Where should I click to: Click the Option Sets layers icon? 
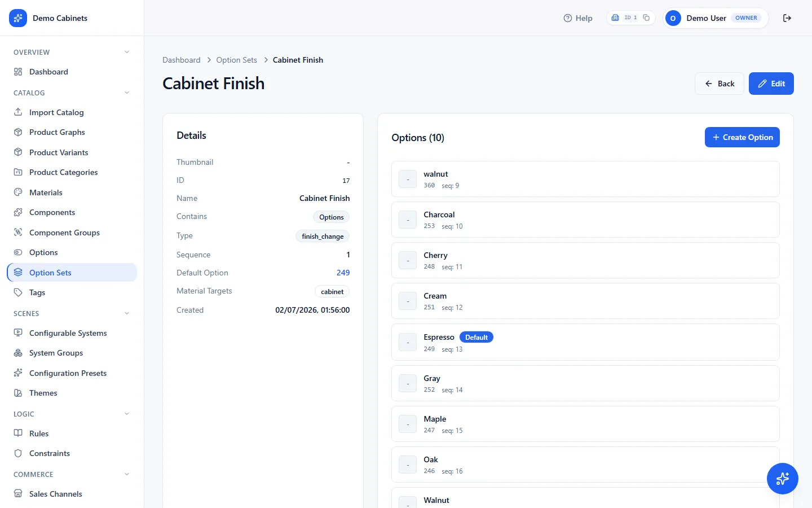(18, 272)
